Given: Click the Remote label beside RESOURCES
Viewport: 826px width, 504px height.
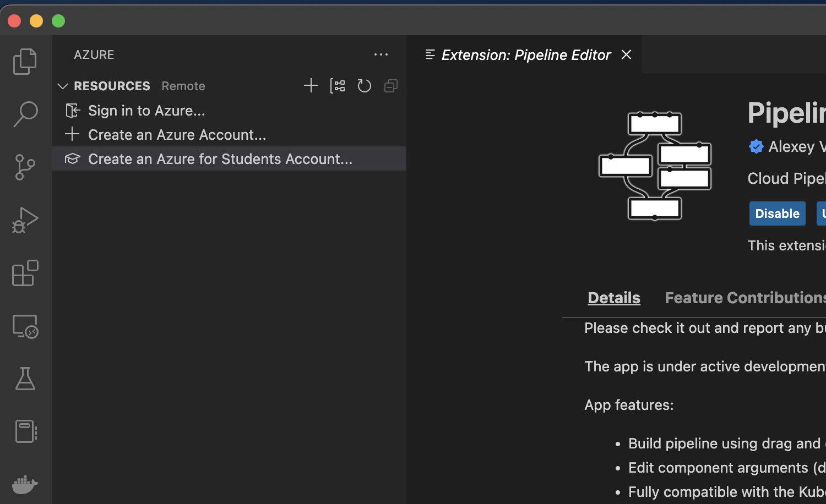Looking at the screenshot, I should 183,86.
